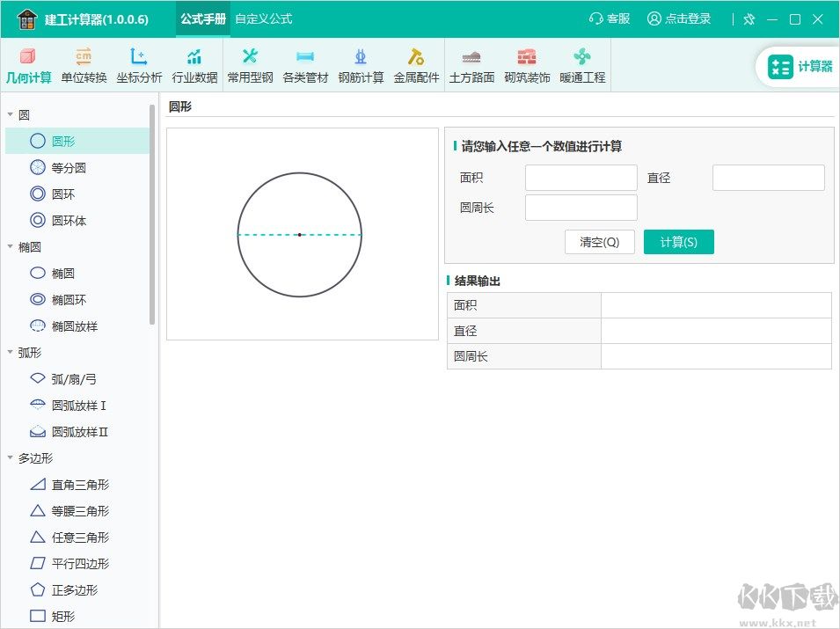Open the 各类管材 pipe materials tool
Screen dimensions: 840x629
tap(304, 63)
